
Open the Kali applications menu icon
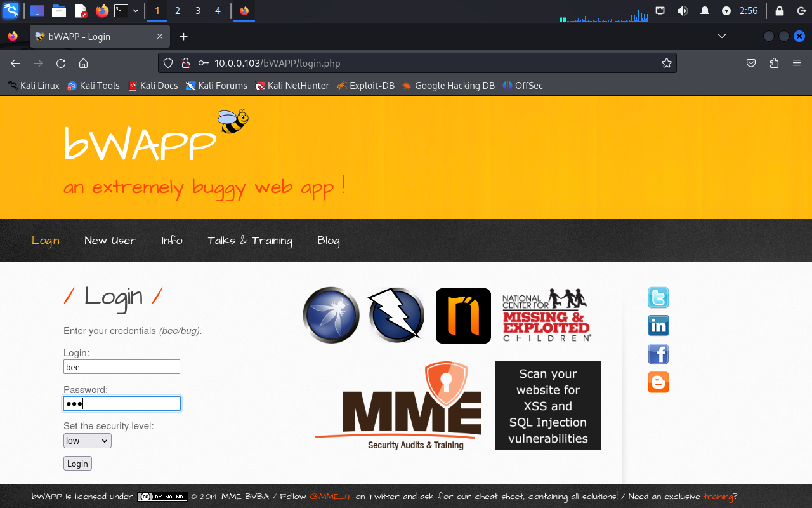11,10
